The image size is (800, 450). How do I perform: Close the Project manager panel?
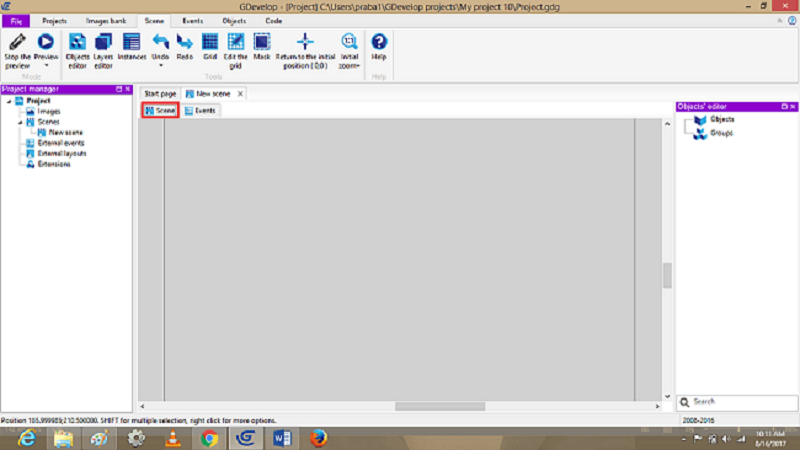pyautogui.click(x=128, y=89)
